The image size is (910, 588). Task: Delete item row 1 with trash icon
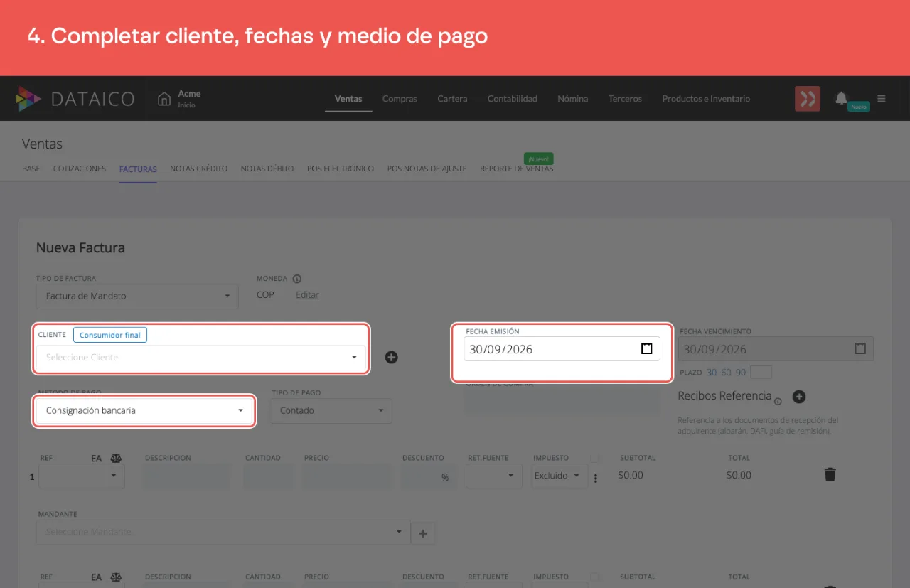[x=830, y=474]
